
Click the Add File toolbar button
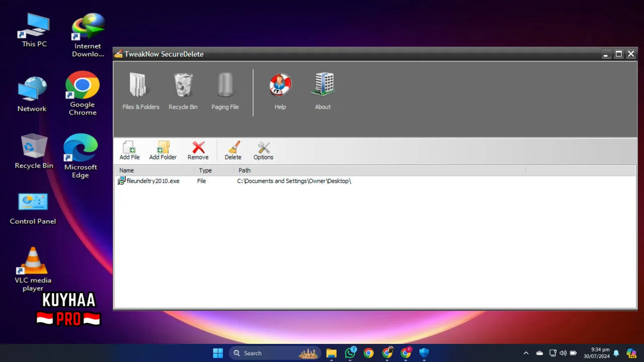[129, 150]
